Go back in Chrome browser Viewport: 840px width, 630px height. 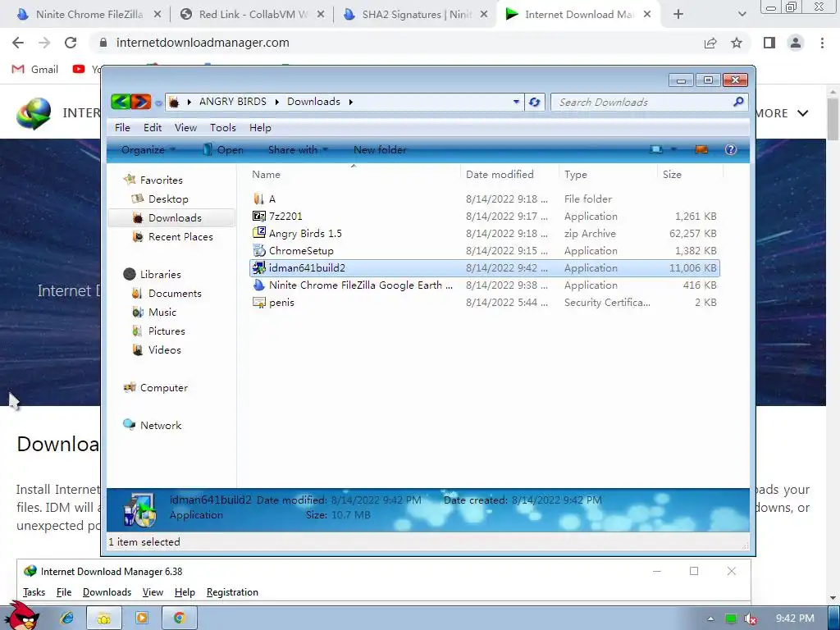(x=18, y=43)
